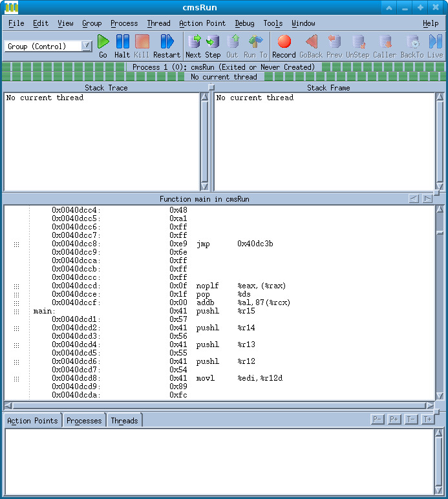The image size is (448, 499).
Task: Click source pane horizontal scrollbar right arrow
Action: [430, 405]
